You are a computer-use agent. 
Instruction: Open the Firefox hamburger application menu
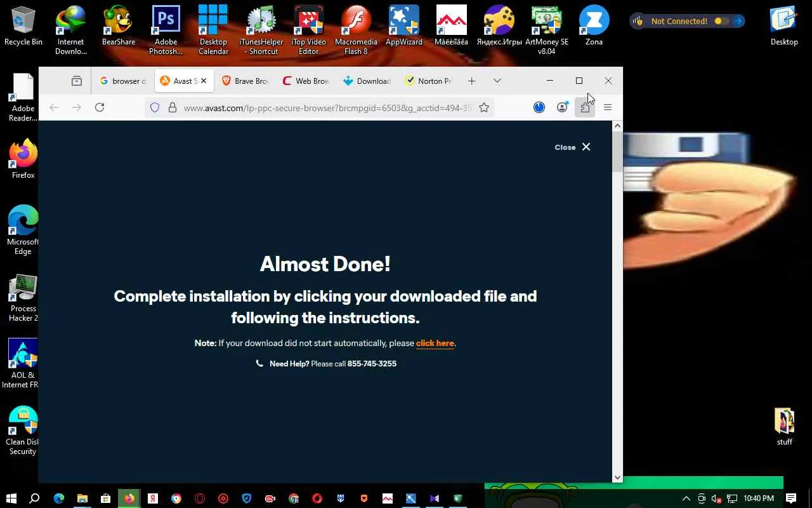pyautogui.click(x=608, y=108)
